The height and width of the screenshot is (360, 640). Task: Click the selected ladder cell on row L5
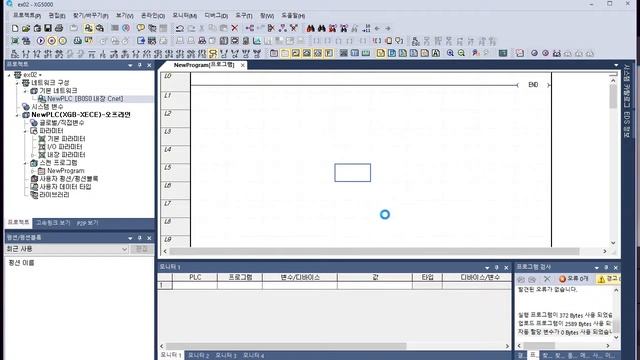tap(353, 173)
